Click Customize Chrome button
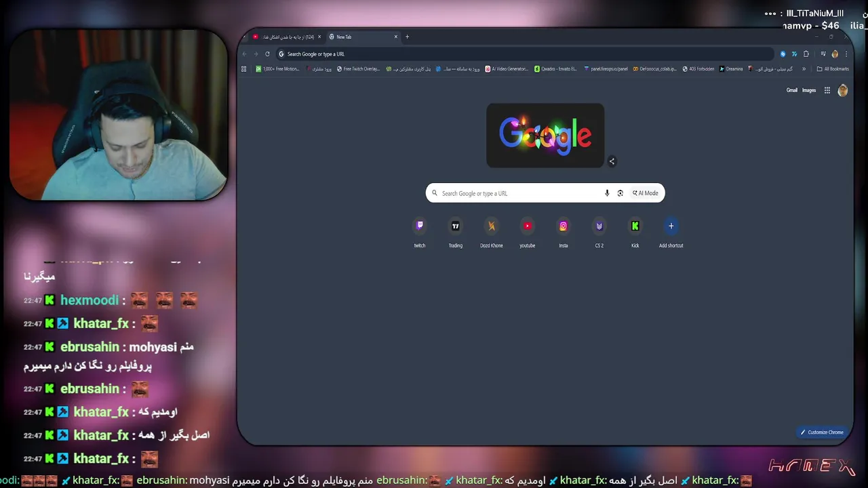The width and height of the screenshot is (868, 488). [x=822, y=432]
